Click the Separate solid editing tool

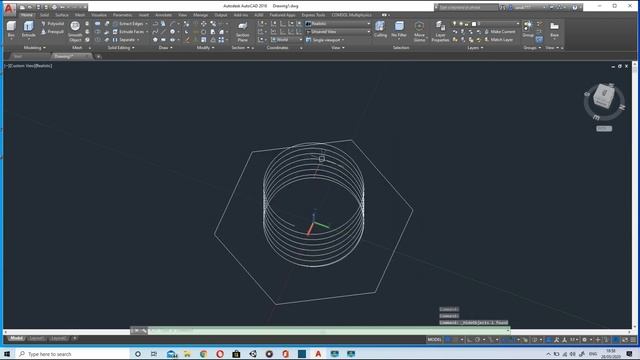126,40
